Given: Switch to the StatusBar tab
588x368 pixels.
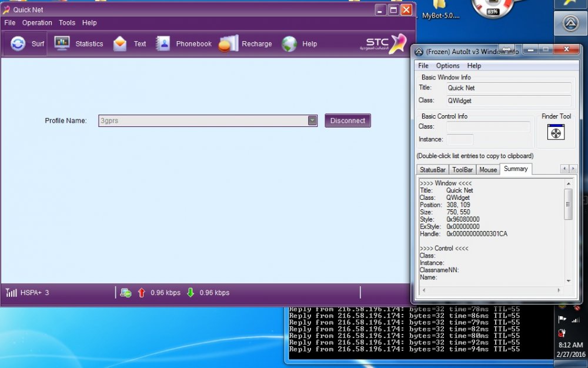Looking at the screenshot, I should click(x=432, y=170).
